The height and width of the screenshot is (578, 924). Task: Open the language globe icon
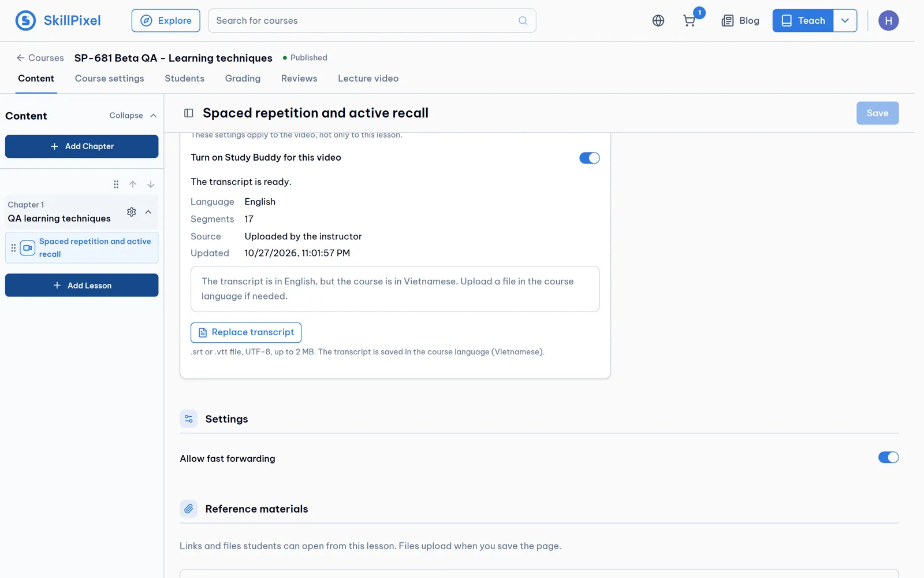[x=658, y=21]
